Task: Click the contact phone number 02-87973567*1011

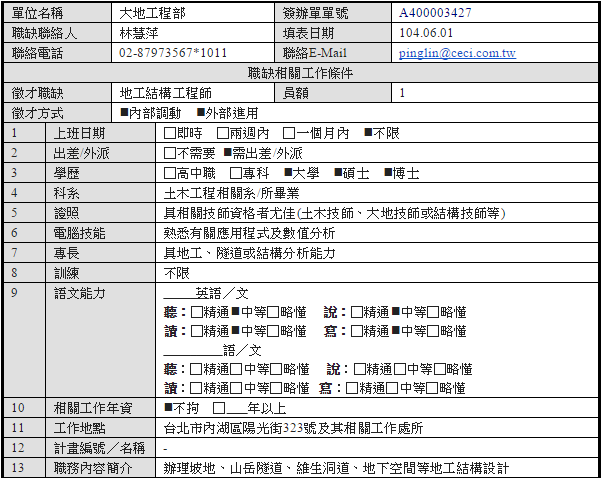Action: pyautogui.click(x=172, y=53)
